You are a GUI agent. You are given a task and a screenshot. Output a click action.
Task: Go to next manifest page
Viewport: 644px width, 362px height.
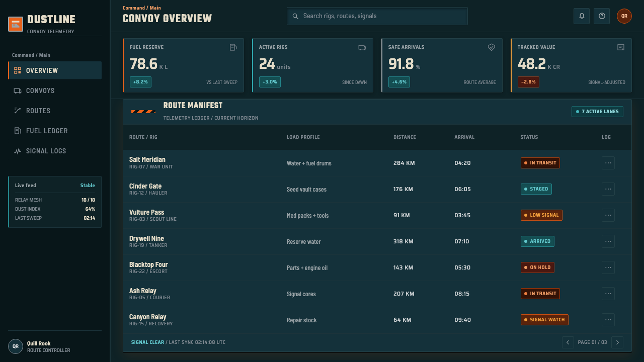617,342
